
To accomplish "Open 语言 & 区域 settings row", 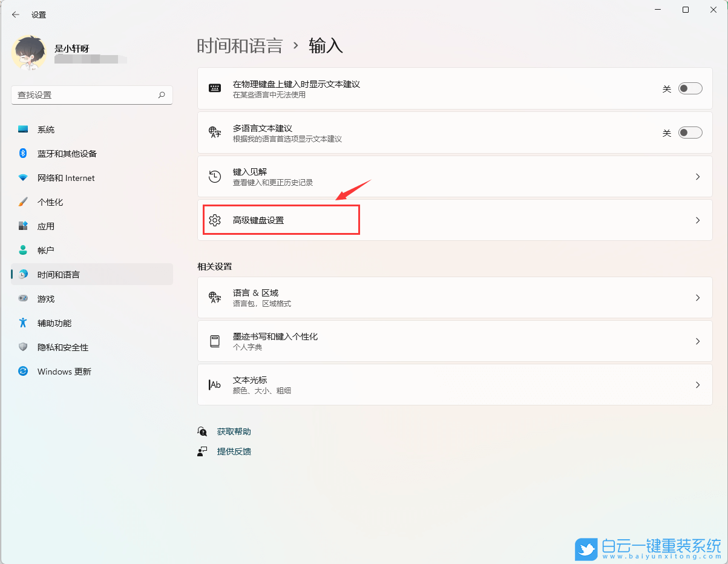I will tap(454, 297).
